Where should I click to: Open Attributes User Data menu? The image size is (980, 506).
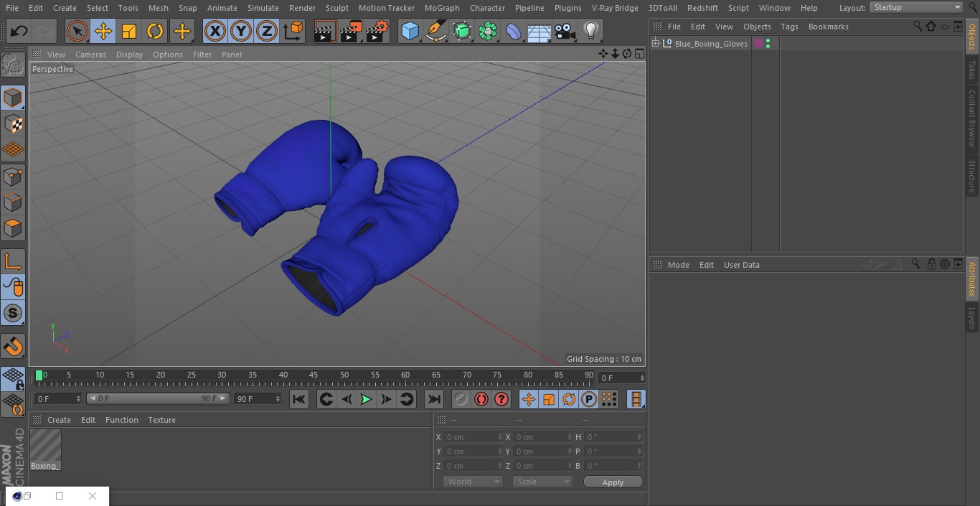point(741,265)
